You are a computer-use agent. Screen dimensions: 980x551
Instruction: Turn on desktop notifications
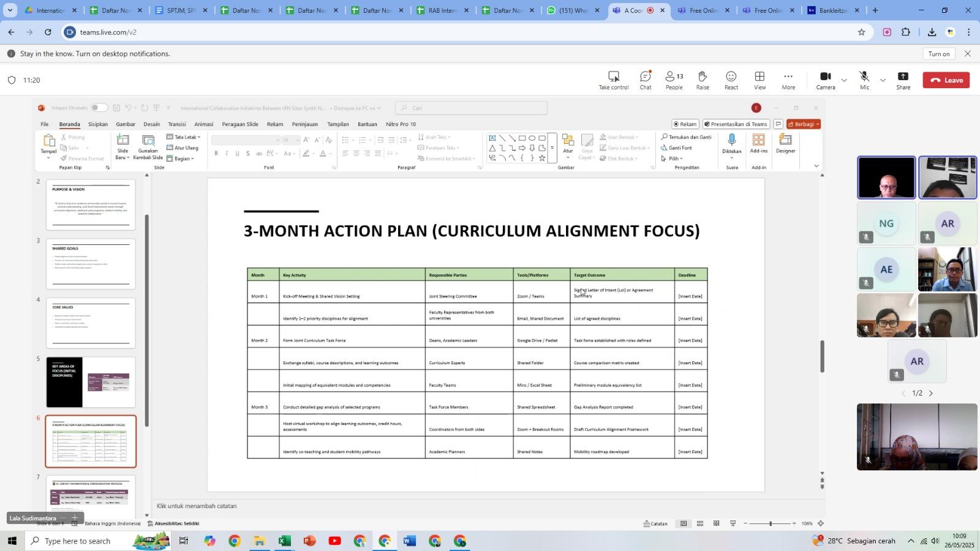pyautogui.click(x=938, y=54)
